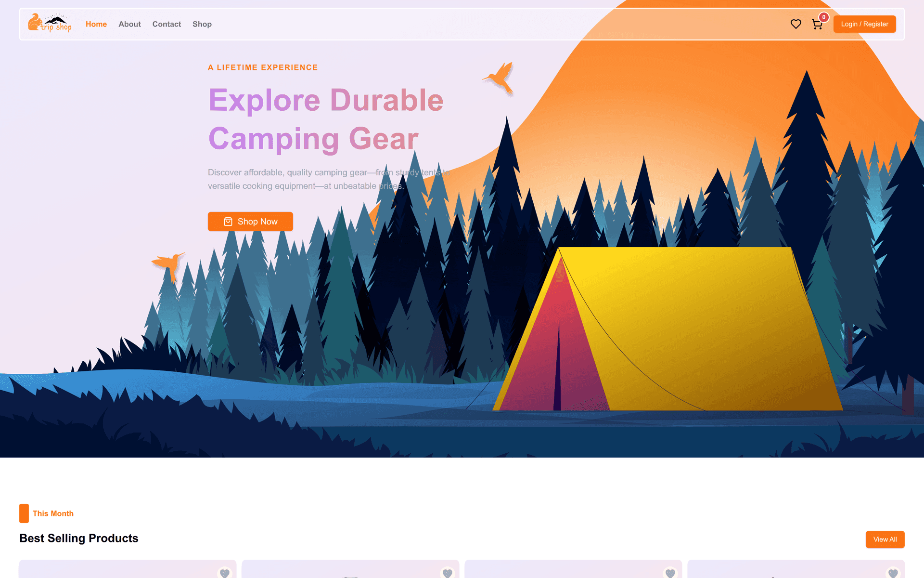Open the shopping cart icon
Image resolution: width=924 pixels, height=578 pixels.
tap(817, 25)
